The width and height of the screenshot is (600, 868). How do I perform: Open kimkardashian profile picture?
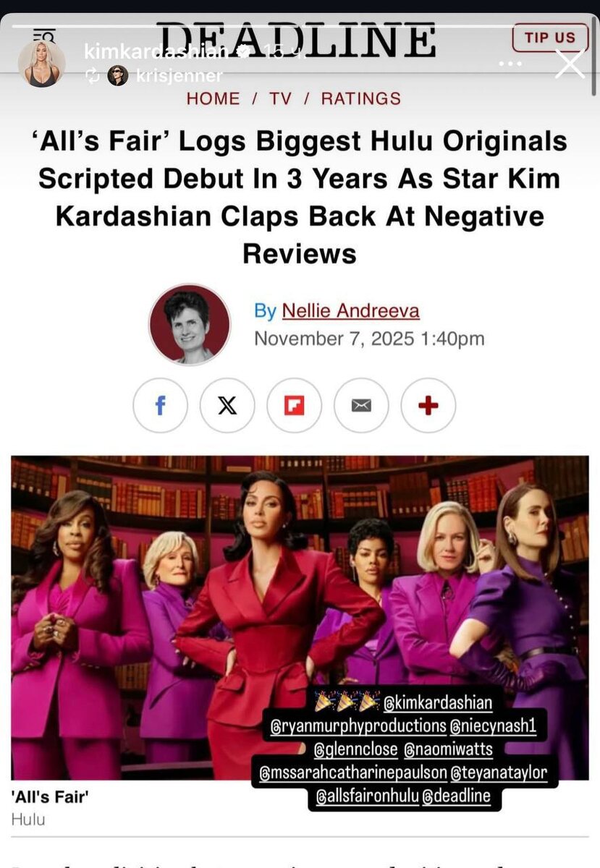(x=41, y=64)
